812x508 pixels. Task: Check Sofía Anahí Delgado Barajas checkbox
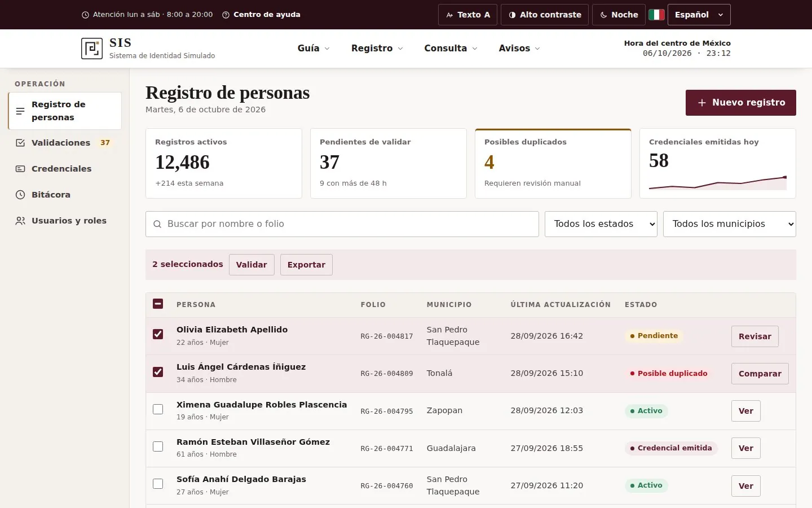point(158,484)
